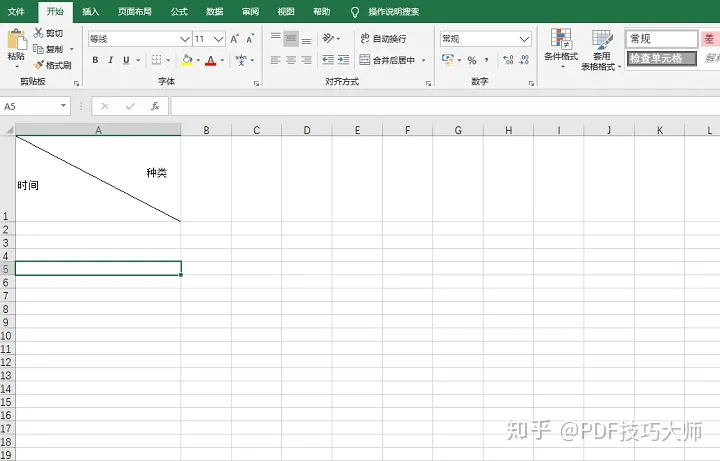This screenshot has height=461, width=720.
Task: Click the decrease indent icon
Action: [x=328, y=60]
